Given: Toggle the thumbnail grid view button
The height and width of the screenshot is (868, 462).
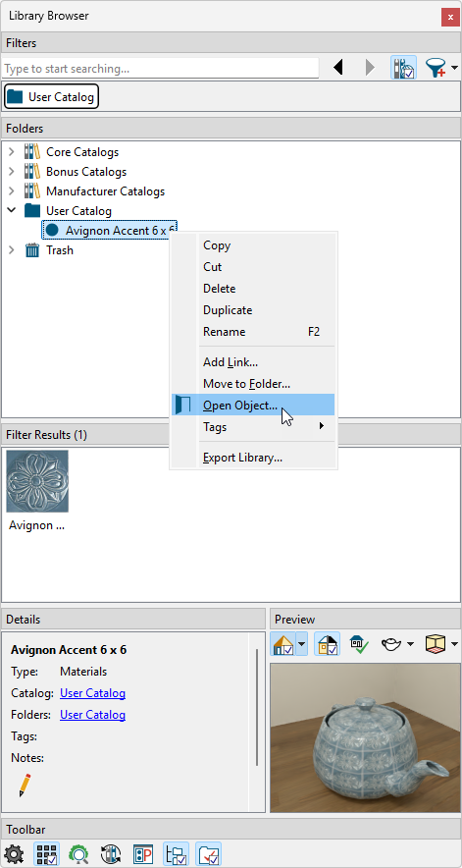Looking at the screenshot, I should pos(47,854).
